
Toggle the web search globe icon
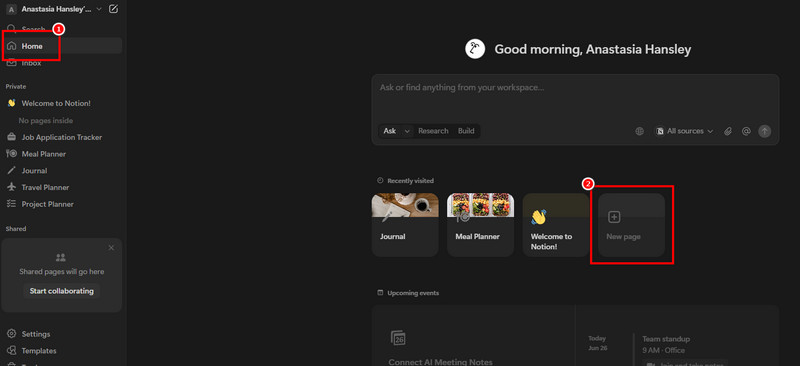[x=639, y=131]
